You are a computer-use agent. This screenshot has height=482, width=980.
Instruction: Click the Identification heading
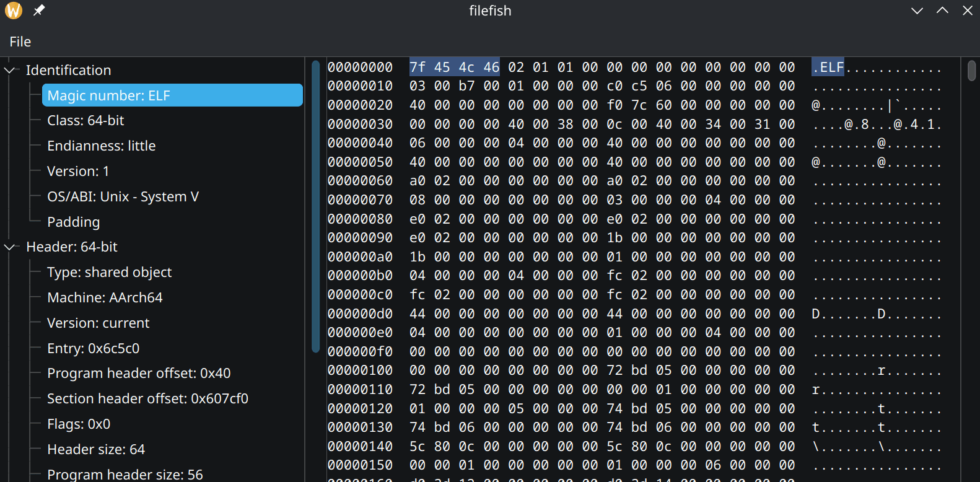(x=68, y=70)
